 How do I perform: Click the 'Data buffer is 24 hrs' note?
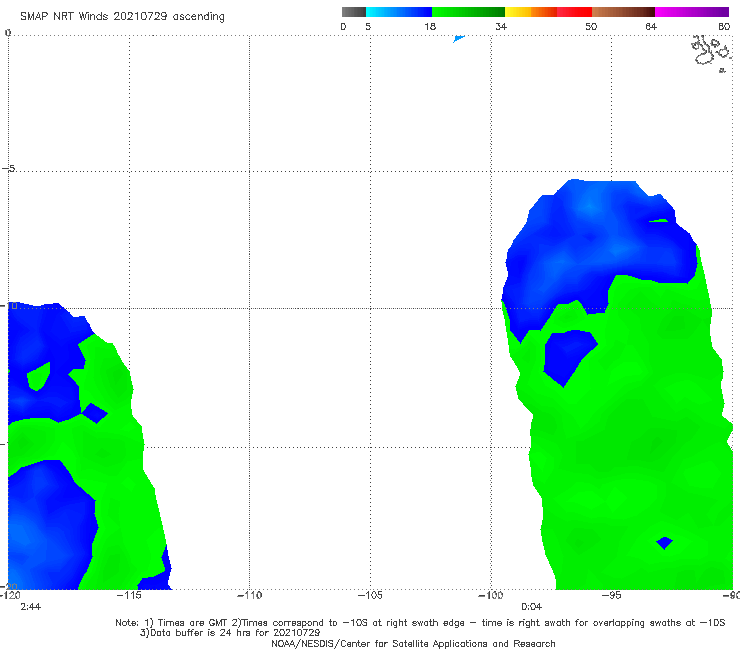230,633
